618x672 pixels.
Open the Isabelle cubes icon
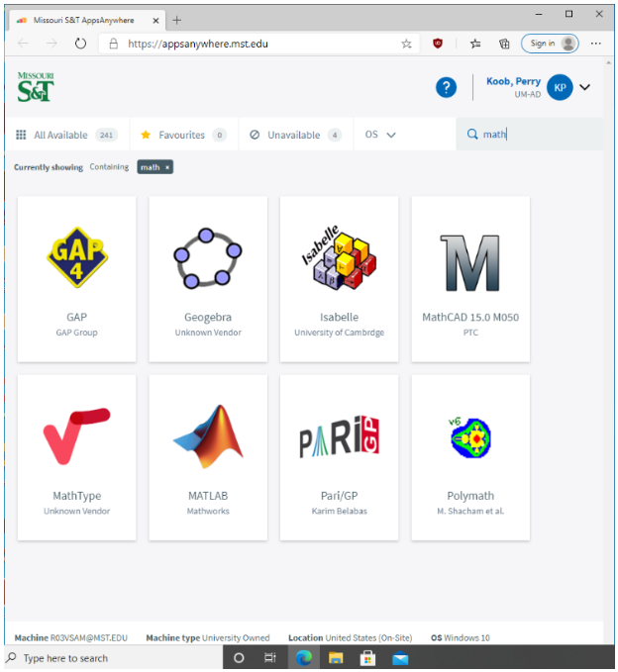(x=339, y=257)
